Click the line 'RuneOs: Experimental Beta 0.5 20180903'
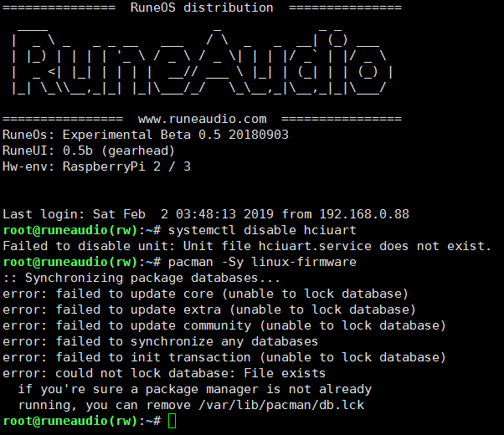 pyautogui.click(x=146, y=135)
